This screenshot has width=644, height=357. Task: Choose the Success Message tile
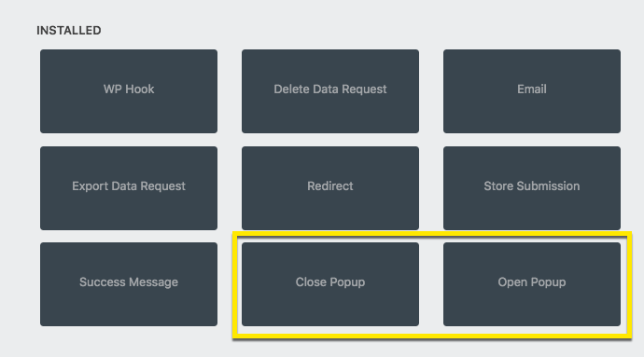click(x=129, y=284)
